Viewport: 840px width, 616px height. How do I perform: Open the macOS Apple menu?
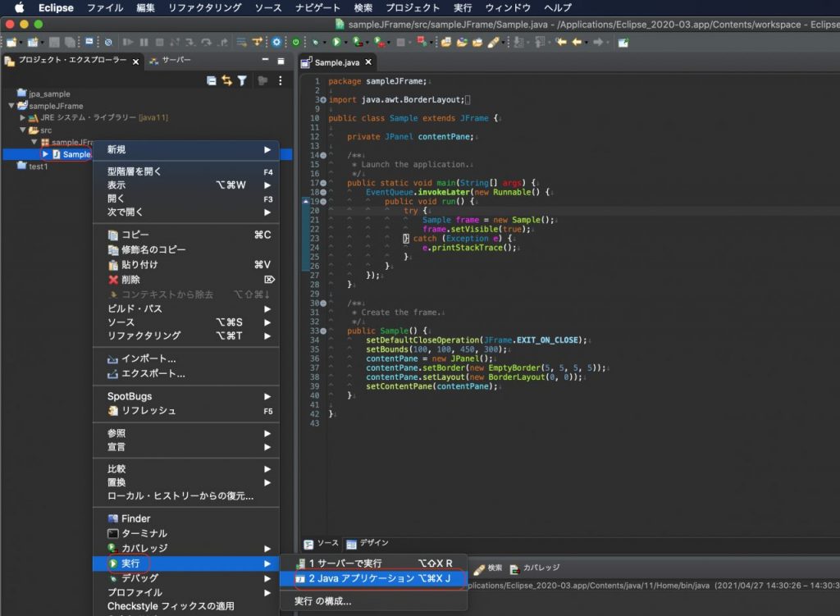(18, 8)
